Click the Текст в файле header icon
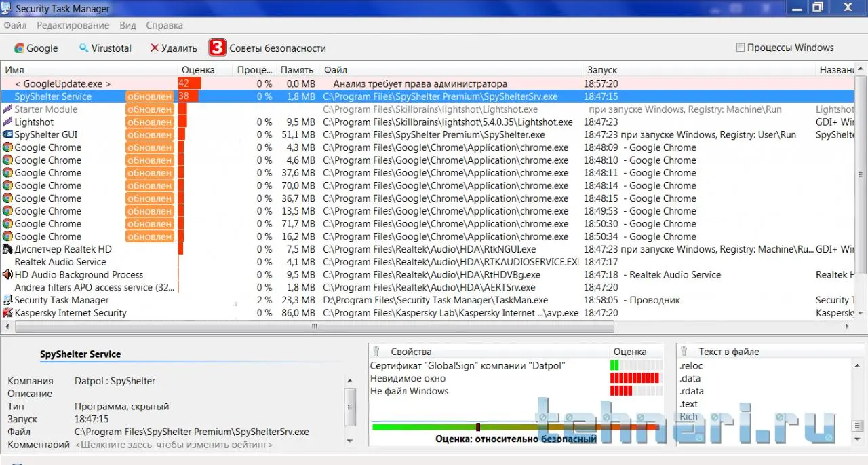Image resolution: width=868 pixels, height=465 pixels. click(685, 352)
